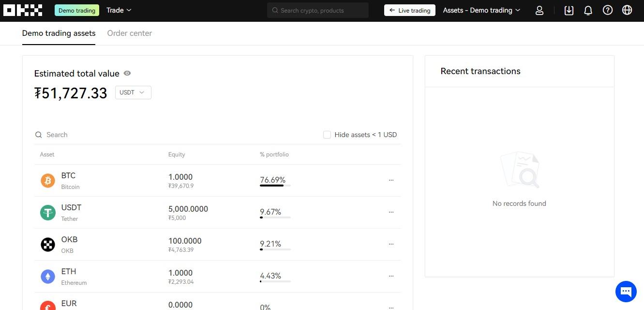Expand Assets - Demo trading menu
Image resolution: width=644 pixels, height=310 pixels.
click(481, 10)
